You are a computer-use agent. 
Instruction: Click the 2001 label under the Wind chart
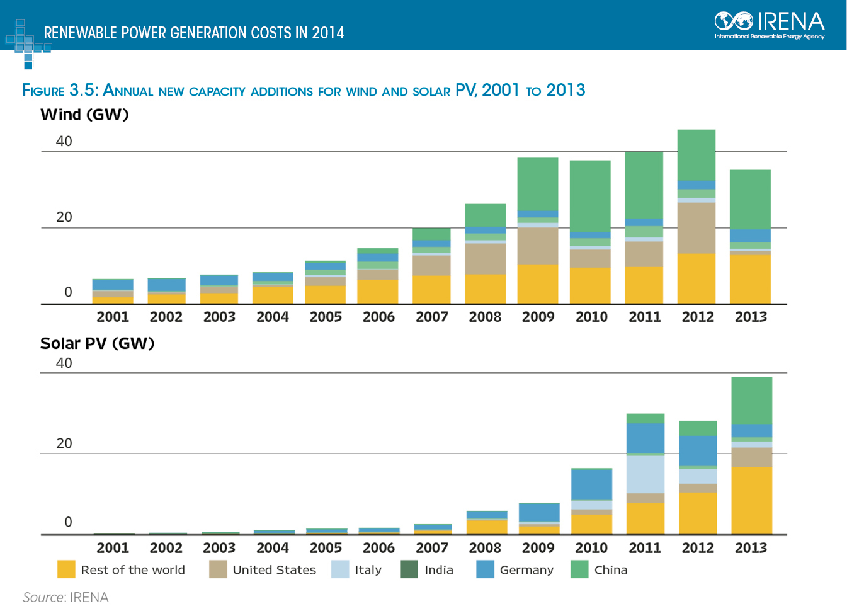113,317
